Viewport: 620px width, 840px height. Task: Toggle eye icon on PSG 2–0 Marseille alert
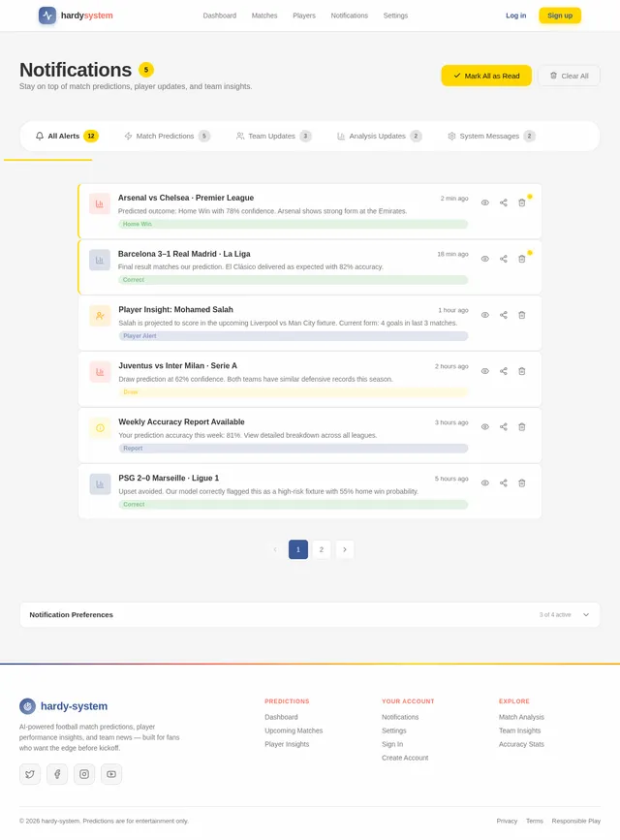point(485,483)
